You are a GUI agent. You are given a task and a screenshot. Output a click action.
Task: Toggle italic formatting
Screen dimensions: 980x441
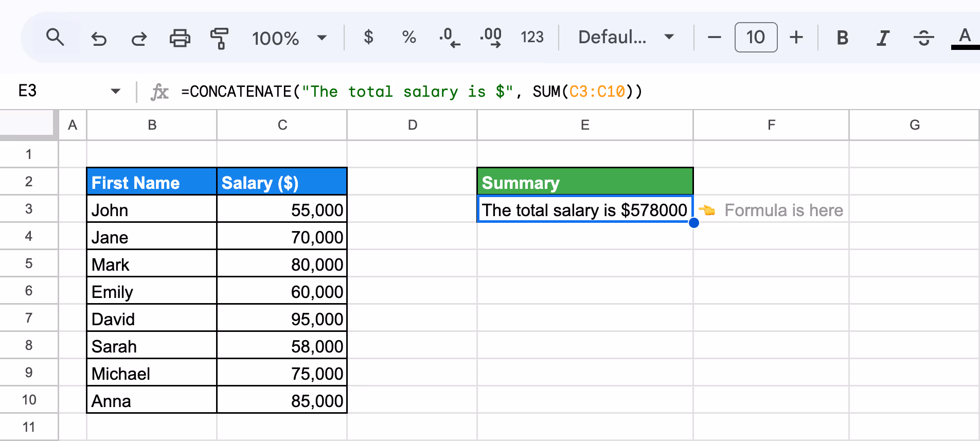click(883, 38)
